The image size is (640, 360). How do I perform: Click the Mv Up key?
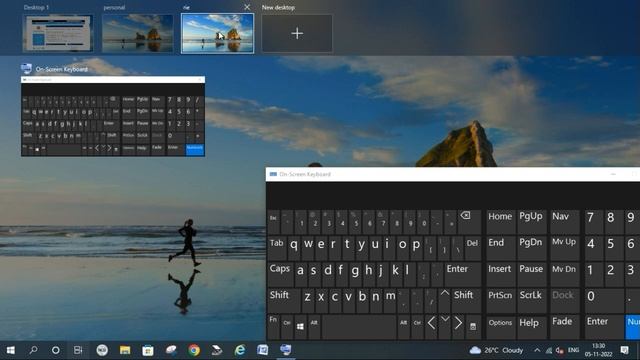click(564, 248)
